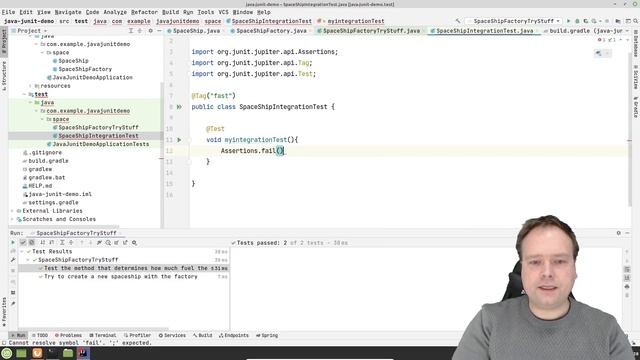Click Build hammer icon in top toolbar

click(x=458, y=21)
